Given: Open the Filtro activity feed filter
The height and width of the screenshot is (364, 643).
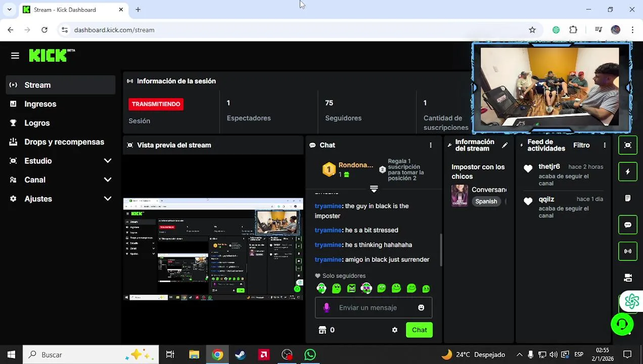Looking at the screenshot, I should point(581,145).
